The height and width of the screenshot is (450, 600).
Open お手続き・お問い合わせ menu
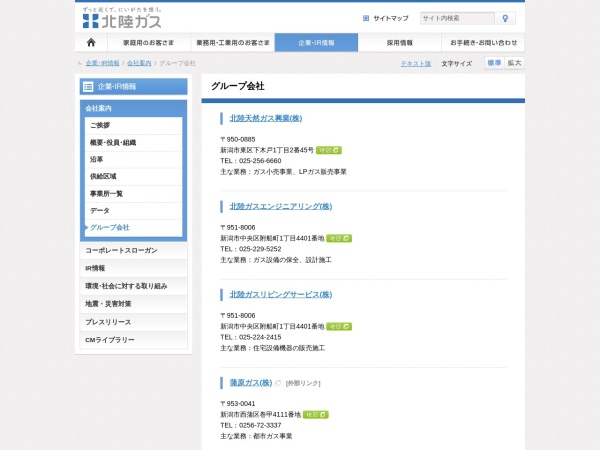tap(483, 42)
